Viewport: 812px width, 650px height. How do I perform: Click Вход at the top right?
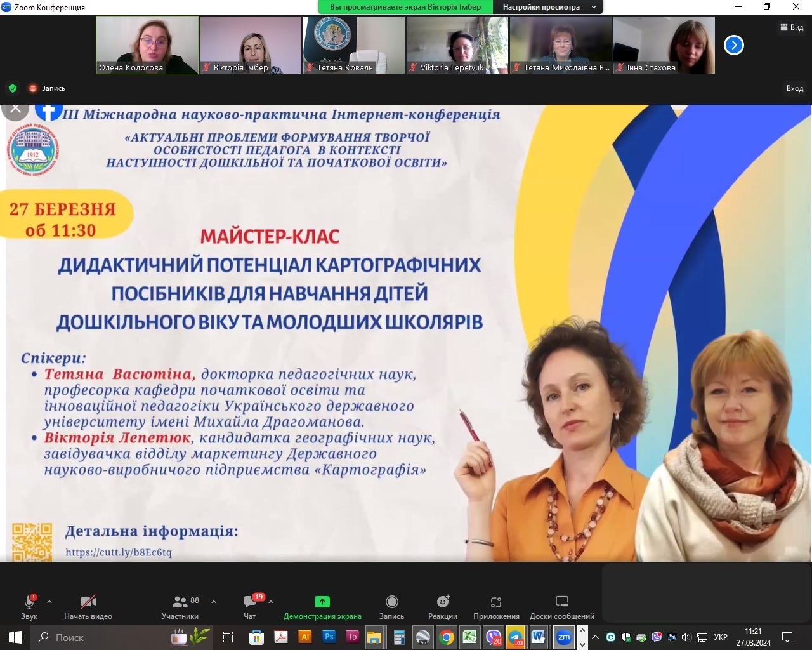click(794, 88)
